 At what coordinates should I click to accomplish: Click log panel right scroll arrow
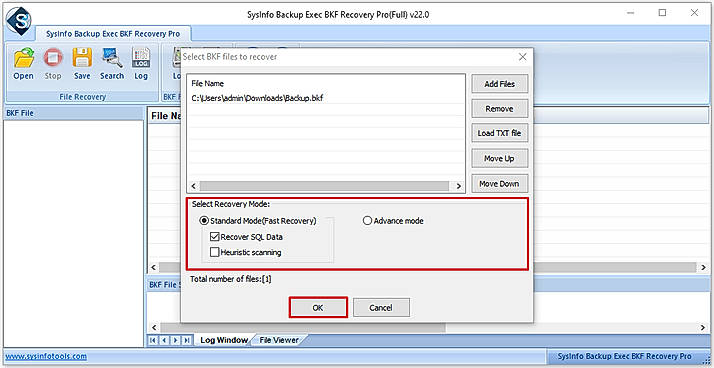click(704, 327)
